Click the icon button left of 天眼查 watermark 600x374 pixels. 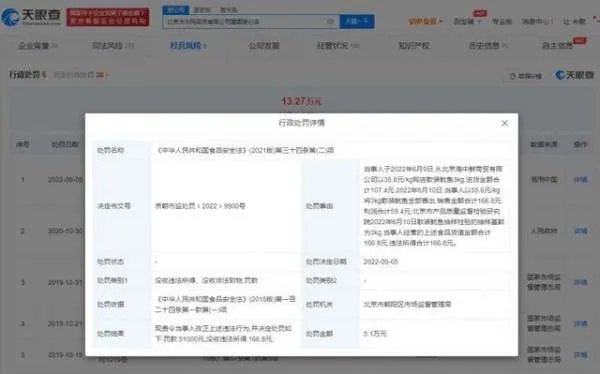pyautogui.click(x=526, y=76)
